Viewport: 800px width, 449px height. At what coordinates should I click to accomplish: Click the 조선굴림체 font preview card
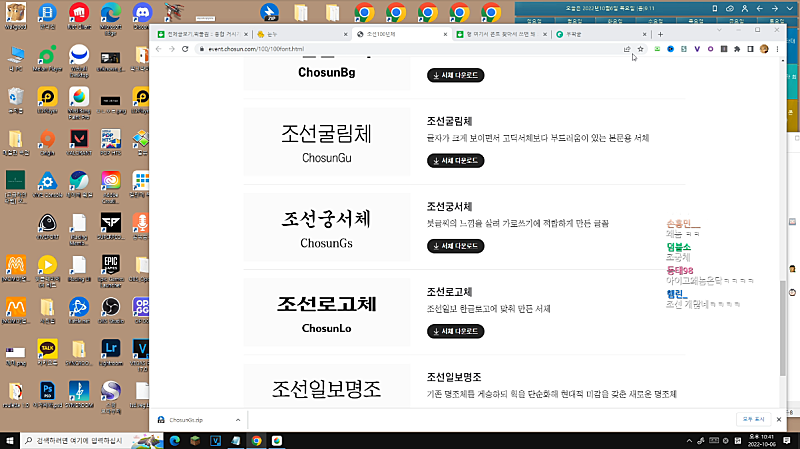327,142
